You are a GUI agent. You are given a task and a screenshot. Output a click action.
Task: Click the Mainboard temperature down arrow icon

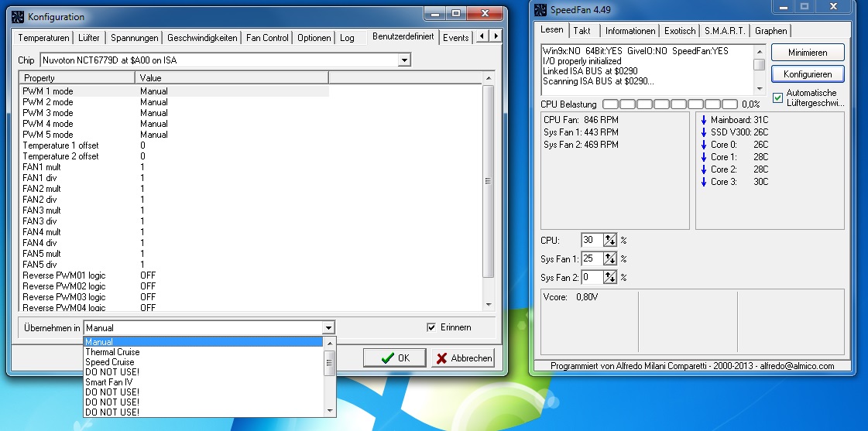click(704, 120)
